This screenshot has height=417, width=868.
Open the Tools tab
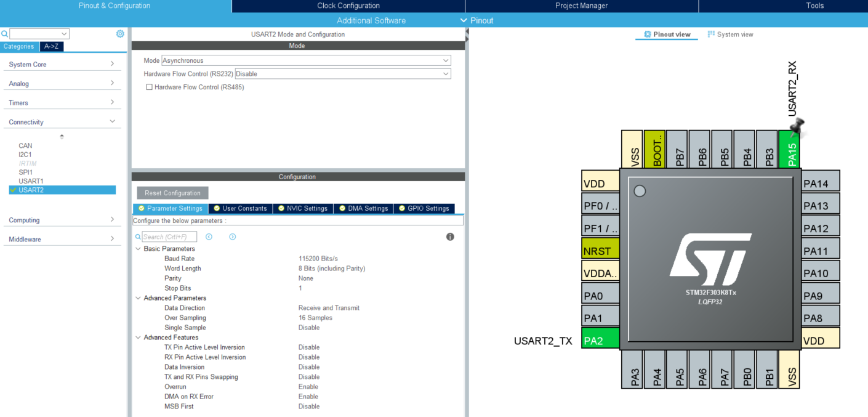click(x=814, y=6)
